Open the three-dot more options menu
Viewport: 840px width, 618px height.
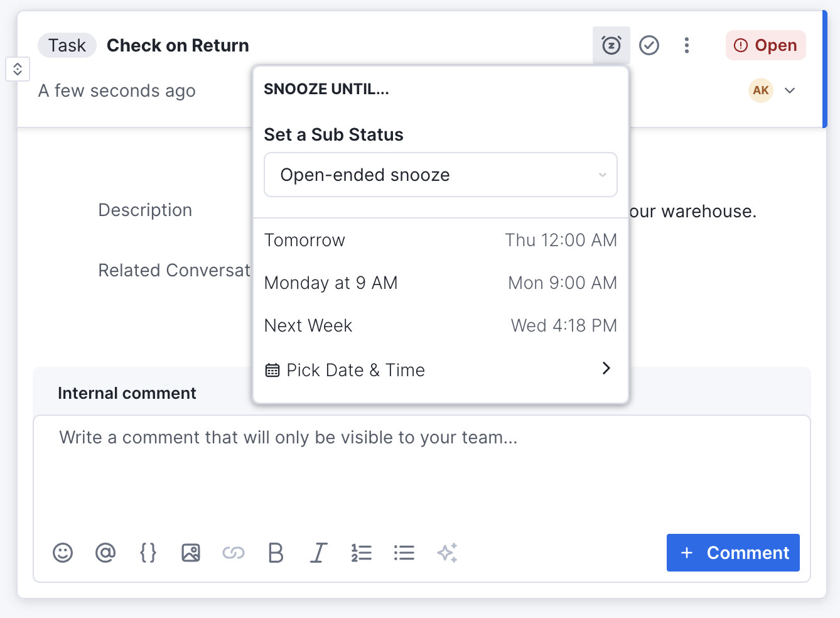tap(686, 45)
